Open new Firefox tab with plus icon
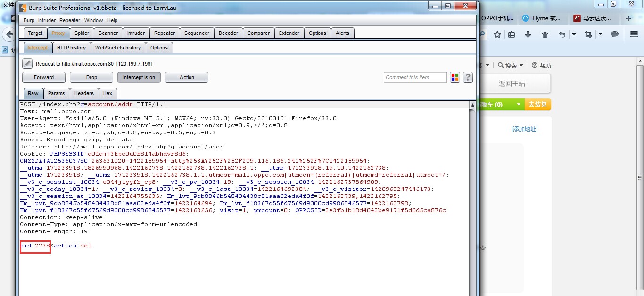This screenshot has height=296, width=644. click(628, 18)
